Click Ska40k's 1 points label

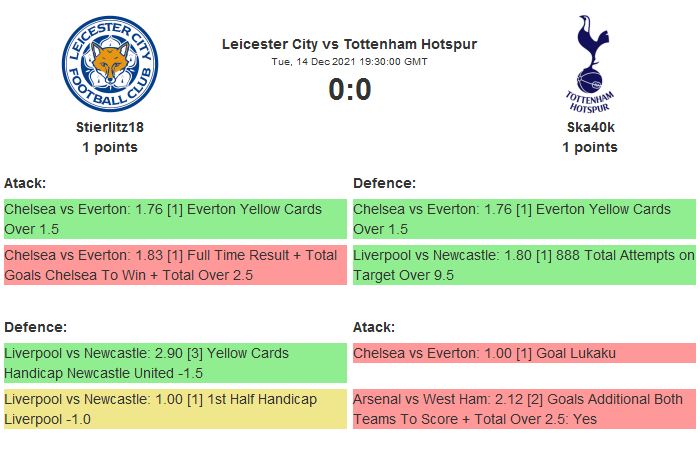(x=589, y=147)
